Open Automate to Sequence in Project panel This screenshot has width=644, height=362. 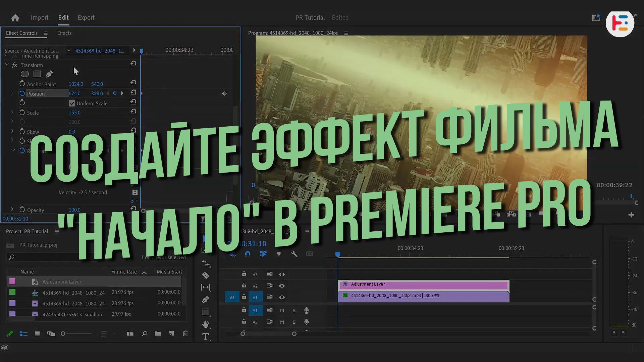coord(130,334)
